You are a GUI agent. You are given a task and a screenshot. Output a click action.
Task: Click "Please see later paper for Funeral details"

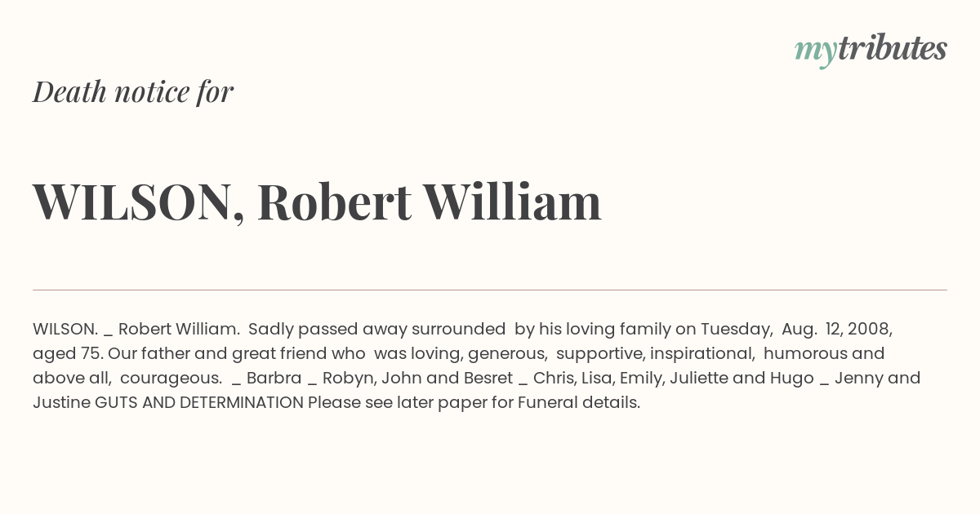pyautogui.click(x=474, y=403)
